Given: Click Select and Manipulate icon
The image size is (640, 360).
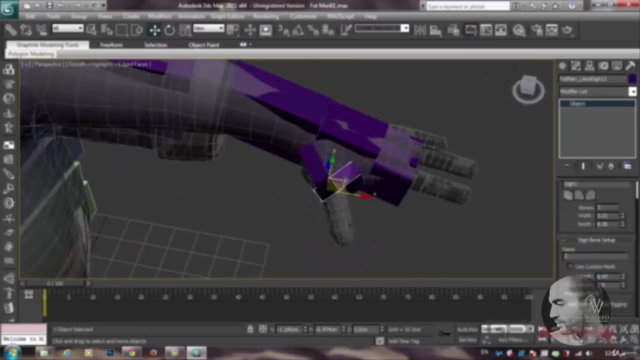Looking at the screenshot, I should (250, 30).
